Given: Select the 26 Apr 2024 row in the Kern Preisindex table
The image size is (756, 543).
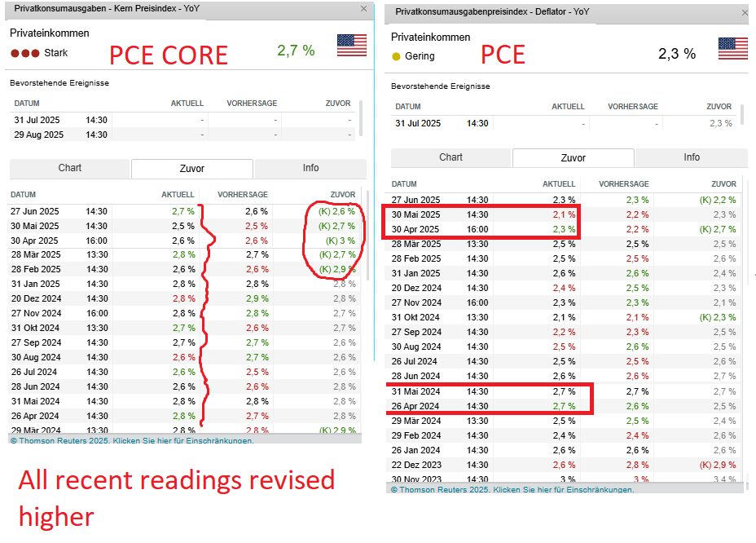Looking at the screenshot, I should (x=185, y=416).
